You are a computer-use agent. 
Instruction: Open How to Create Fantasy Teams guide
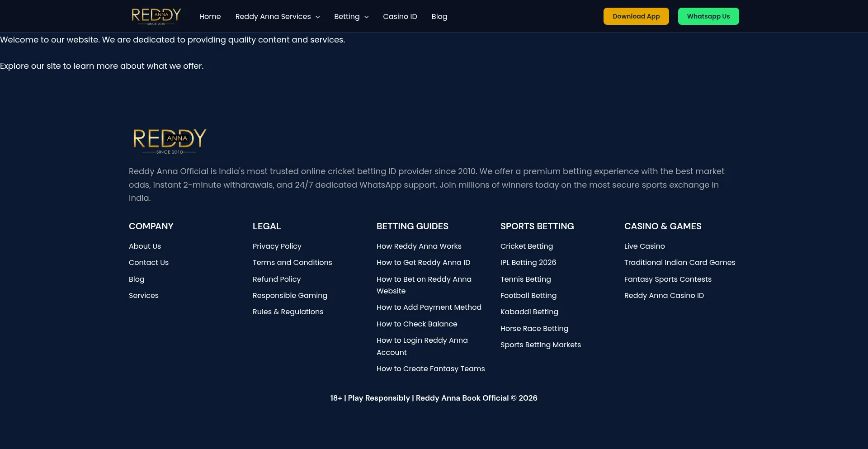click(x=431, y=369)
